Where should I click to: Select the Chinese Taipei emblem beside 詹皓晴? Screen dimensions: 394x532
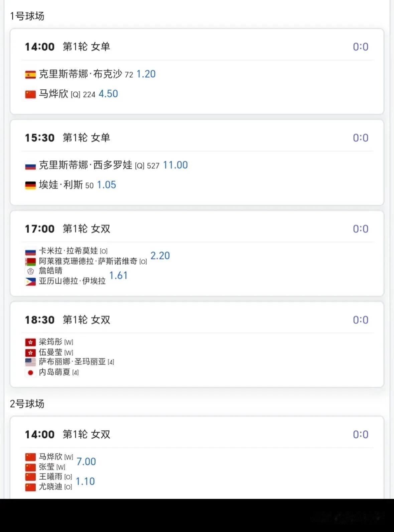click(30, 271)
